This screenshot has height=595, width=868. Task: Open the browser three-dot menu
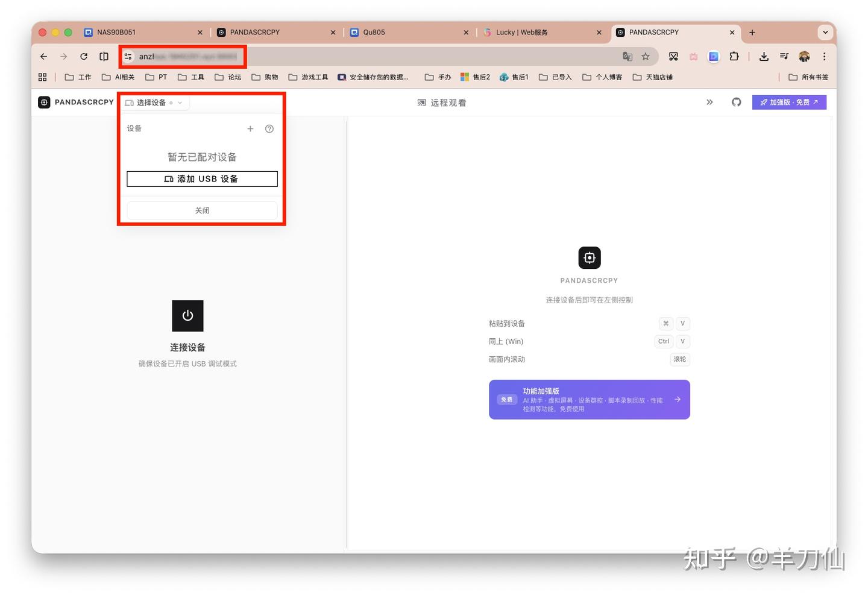click(824, 57)
